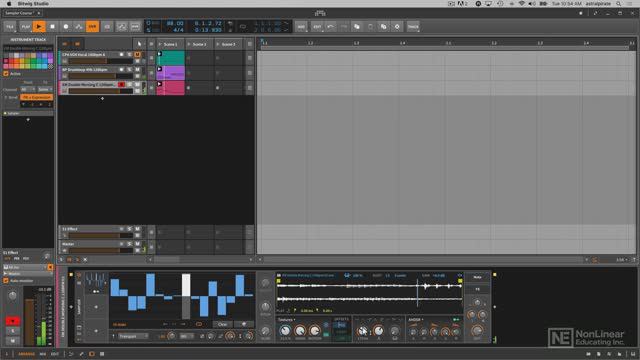Select the pointer tool above clip launcher
This screenshot has height=360, width=640.
click(139, 44)
